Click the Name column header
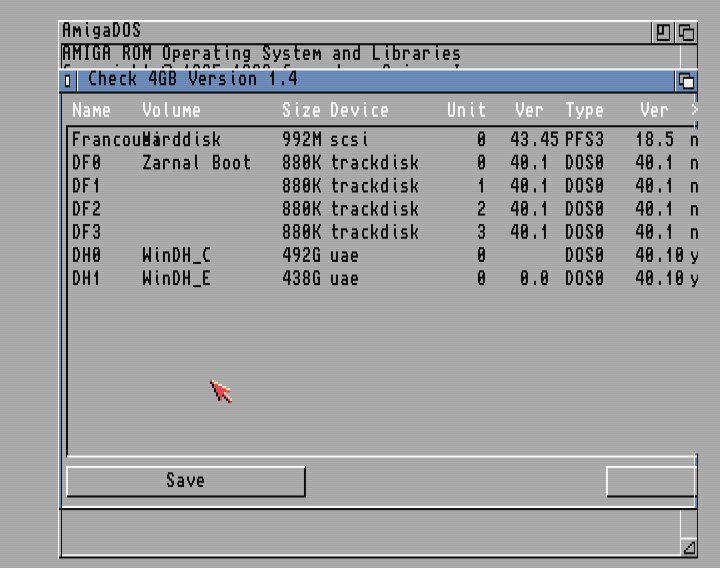Image resolution: width=720 pixels, height=568 pixels. 91,110
